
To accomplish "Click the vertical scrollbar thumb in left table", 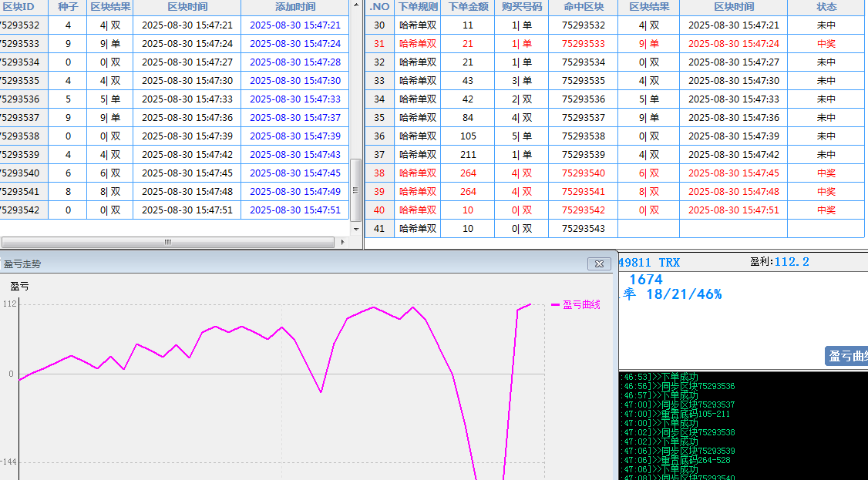I will (355, 189).
